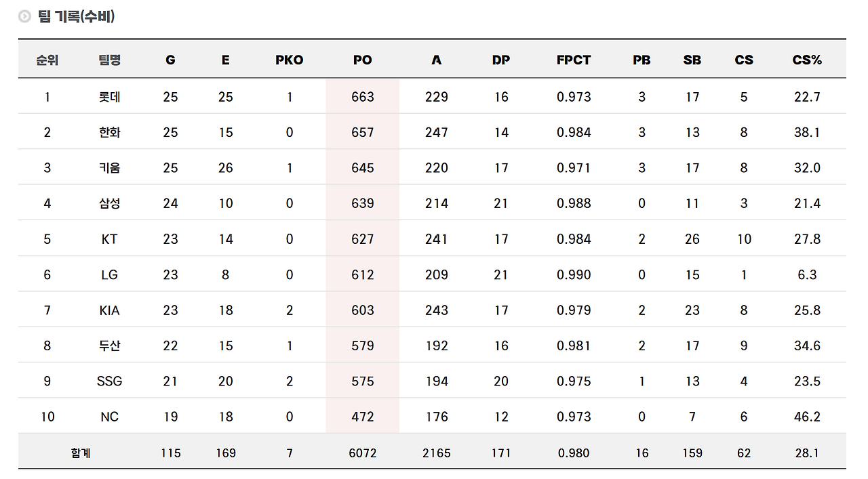This screenshot has width=868, height=479.
Task: Open the 두산 team entry
Action: [109, 346]
